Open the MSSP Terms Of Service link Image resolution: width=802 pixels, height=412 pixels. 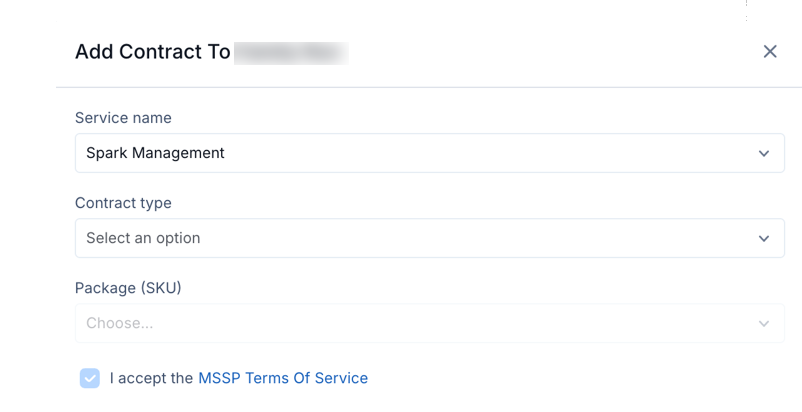coord(283,378)
